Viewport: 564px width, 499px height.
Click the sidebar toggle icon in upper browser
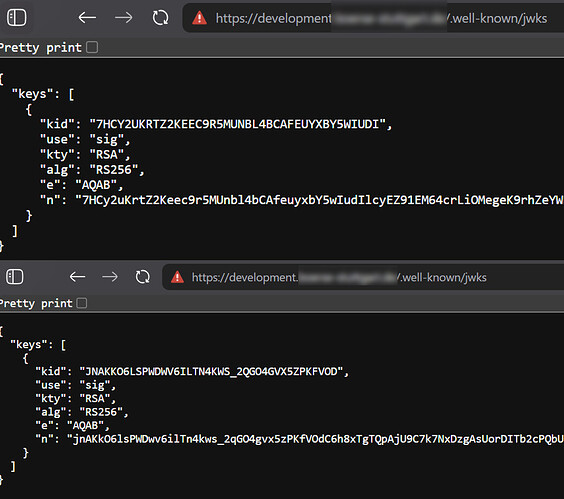[x=17, y=17]
